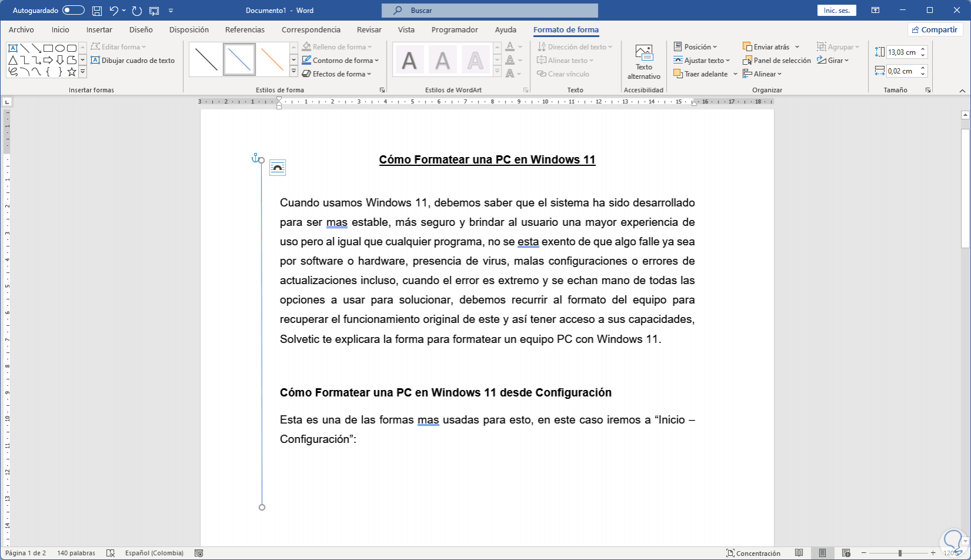The height and width of the screenshot is (560, 971).
Task: Open the Girar rotate dropdown
Action: [833, 61]
